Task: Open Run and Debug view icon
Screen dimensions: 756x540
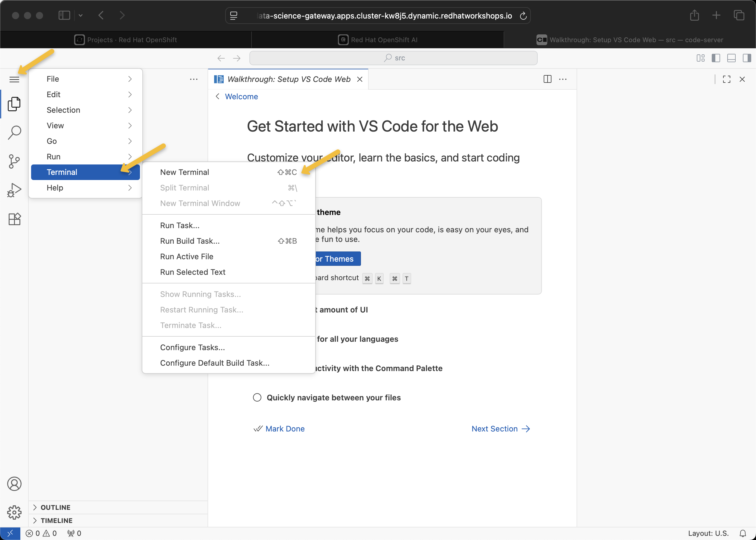Action: tap(14, 190)
